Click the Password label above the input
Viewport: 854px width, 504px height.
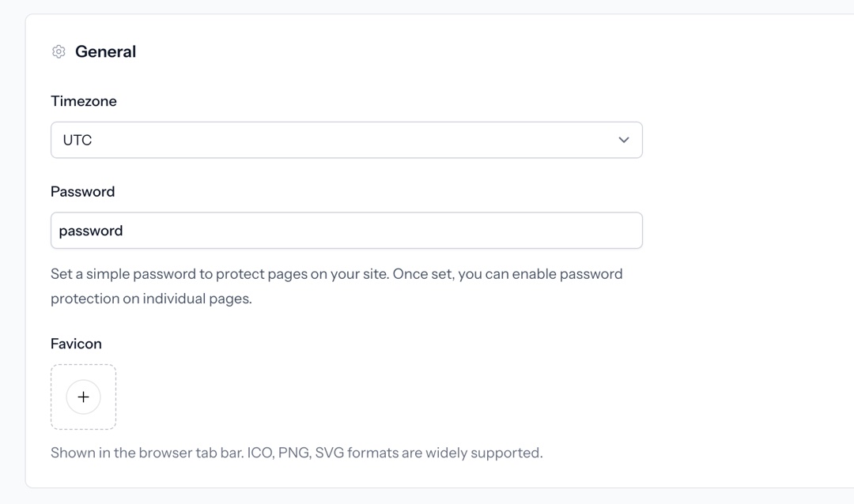[82, 191]
